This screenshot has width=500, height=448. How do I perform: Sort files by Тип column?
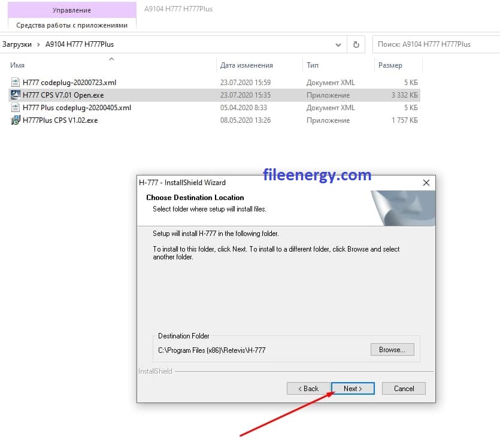click(x=312, y=65)
